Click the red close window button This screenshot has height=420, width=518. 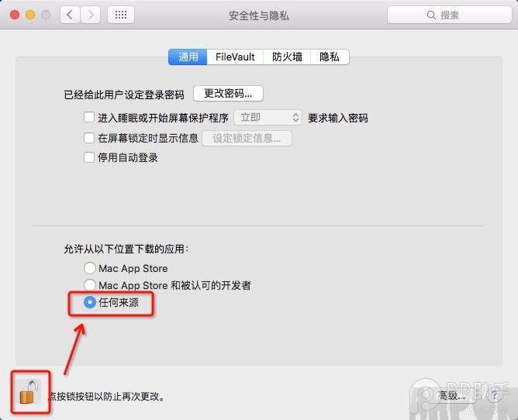click(15, 15)
